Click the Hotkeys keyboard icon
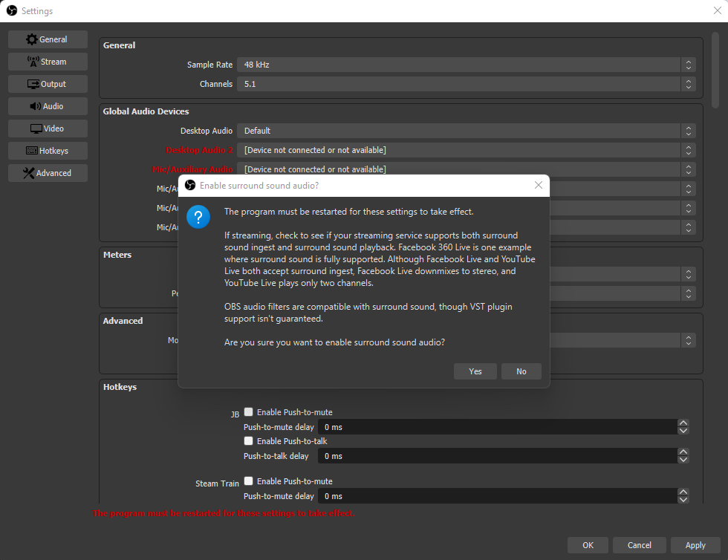This screenshot has width=728, height=560. 31,151
